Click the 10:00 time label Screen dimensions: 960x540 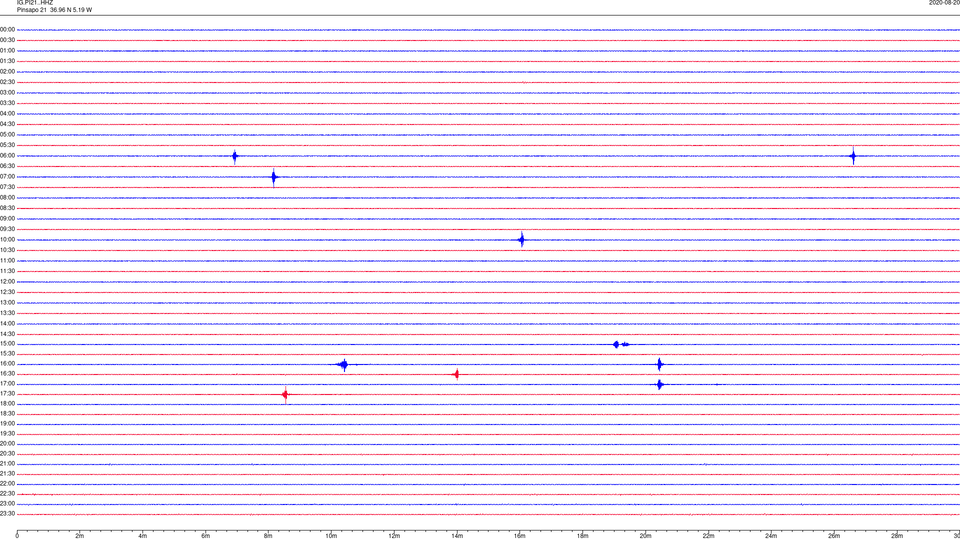pos(7,239)
